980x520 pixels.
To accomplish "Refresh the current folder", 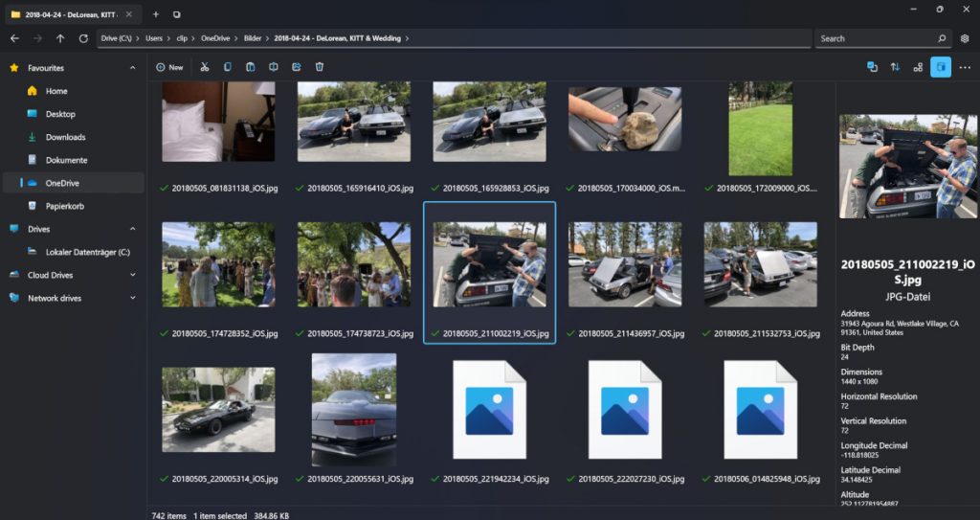I will tap(83, 38).
